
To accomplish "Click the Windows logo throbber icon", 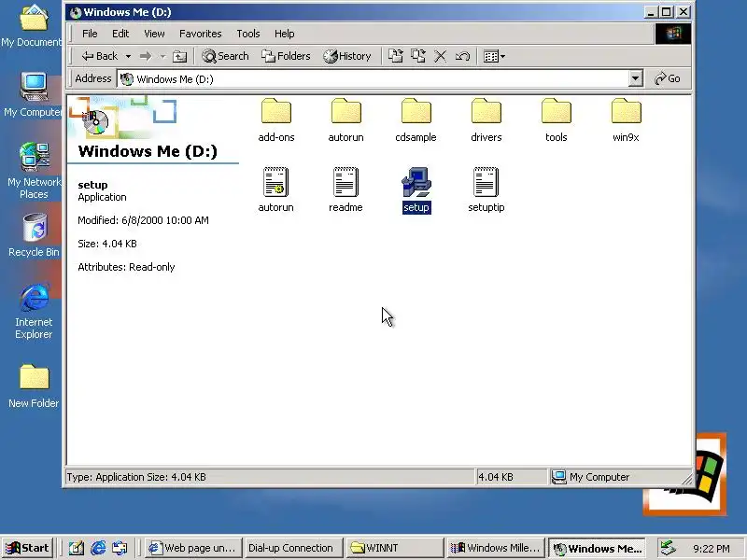I will (672, 34).
